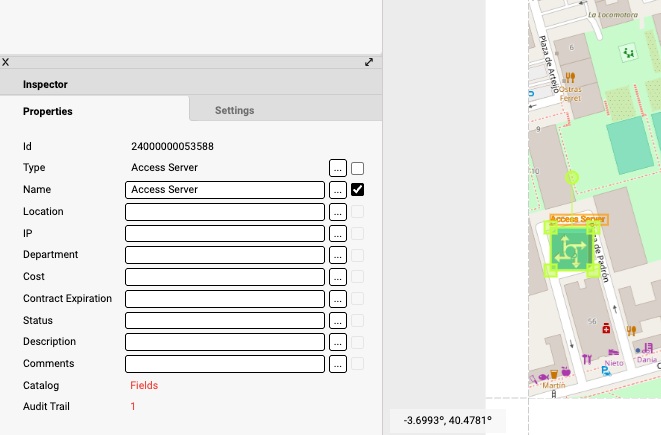This screenshot has height=435, width=661.
Task: Open the ellipsis options for Name field
Action: (338, 189)
